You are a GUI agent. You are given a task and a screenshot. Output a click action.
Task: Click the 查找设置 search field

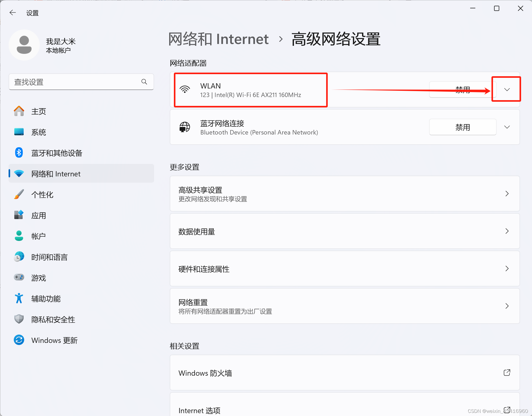75,82
